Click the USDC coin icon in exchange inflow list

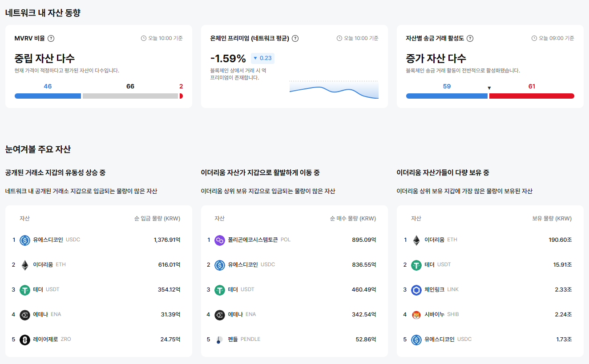tap(25, 240)
